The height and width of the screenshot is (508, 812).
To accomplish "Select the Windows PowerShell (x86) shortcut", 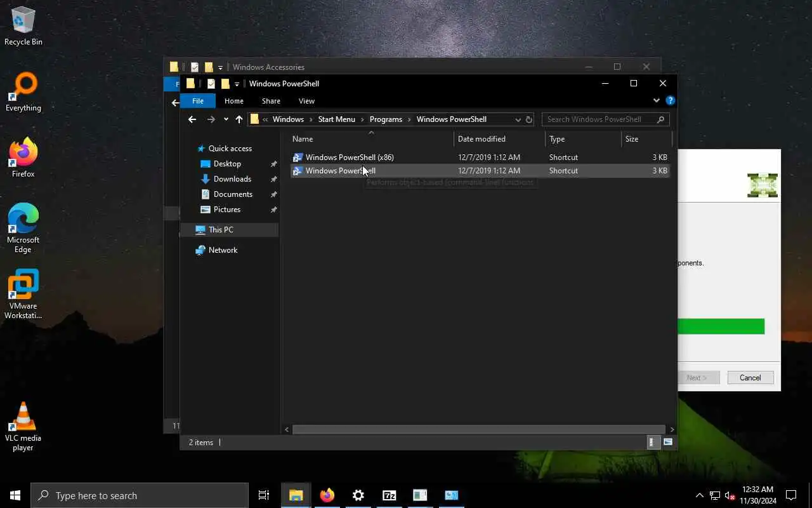I will tap(480, 157).
